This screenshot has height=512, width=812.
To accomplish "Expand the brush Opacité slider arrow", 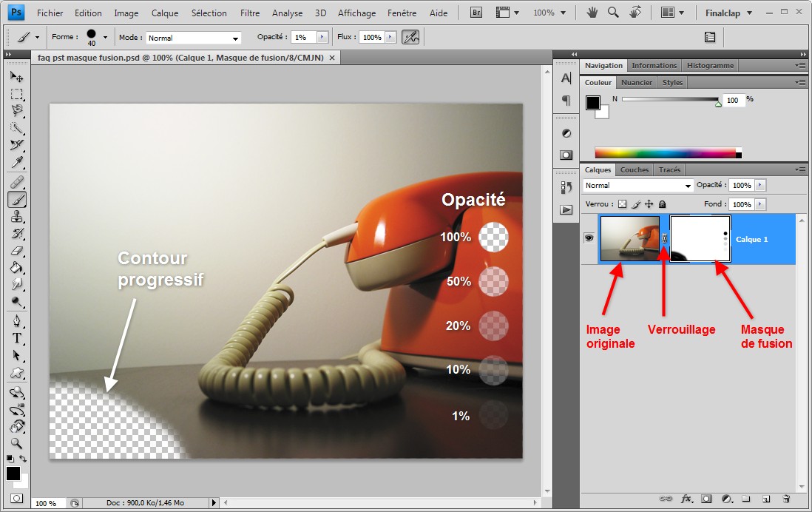I will coord(322,37).
